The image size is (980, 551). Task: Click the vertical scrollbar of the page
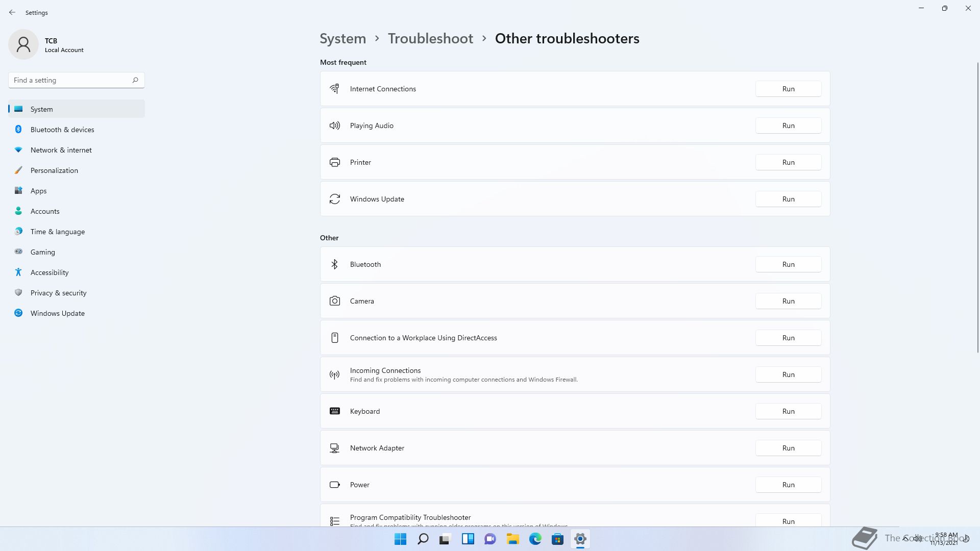[978, 207]
